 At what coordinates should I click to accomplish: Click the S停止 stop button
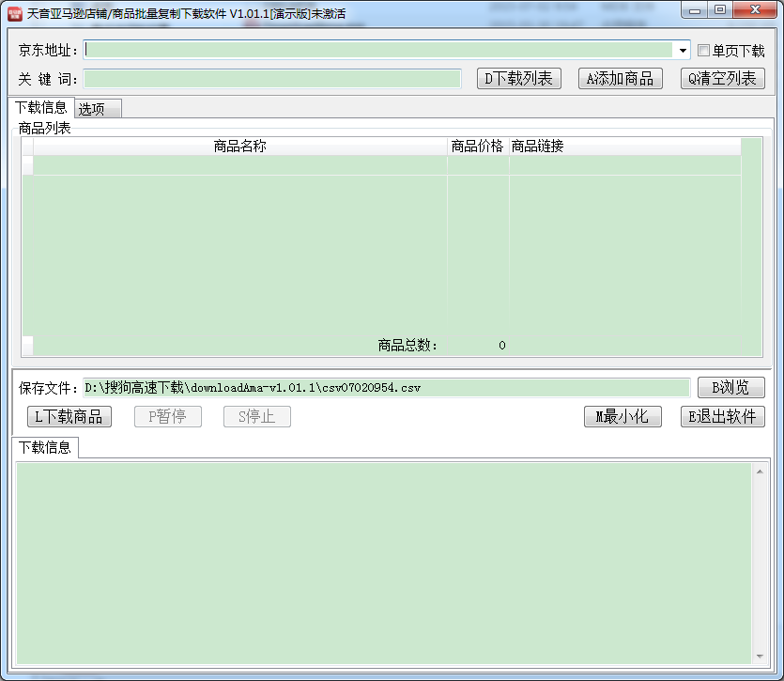[x=257, y=416]
